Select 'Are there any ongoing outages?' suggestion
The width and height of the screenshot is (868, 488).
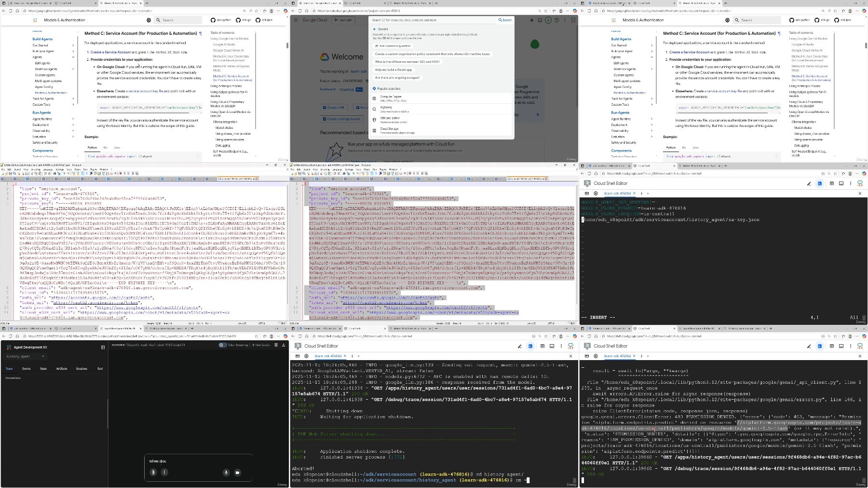coord(397,77)
